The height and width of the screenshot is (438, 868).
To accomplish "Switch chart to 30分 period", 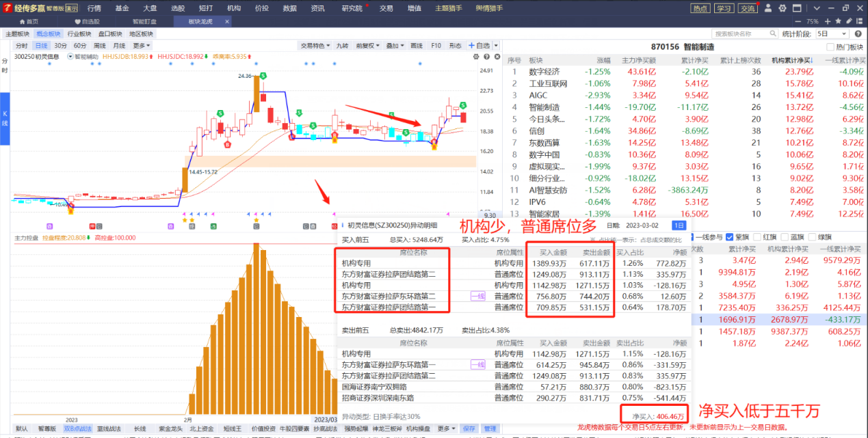I will 61,46.
